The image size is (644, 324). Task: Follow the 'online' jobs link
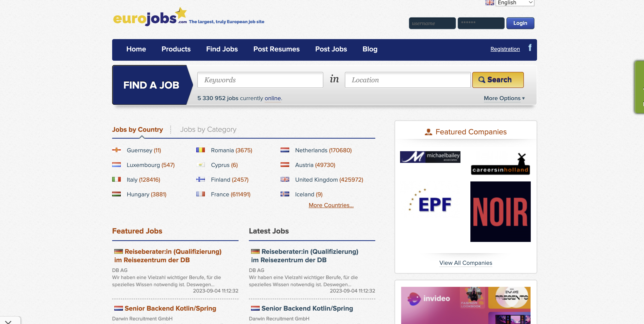tap(272, 98)
